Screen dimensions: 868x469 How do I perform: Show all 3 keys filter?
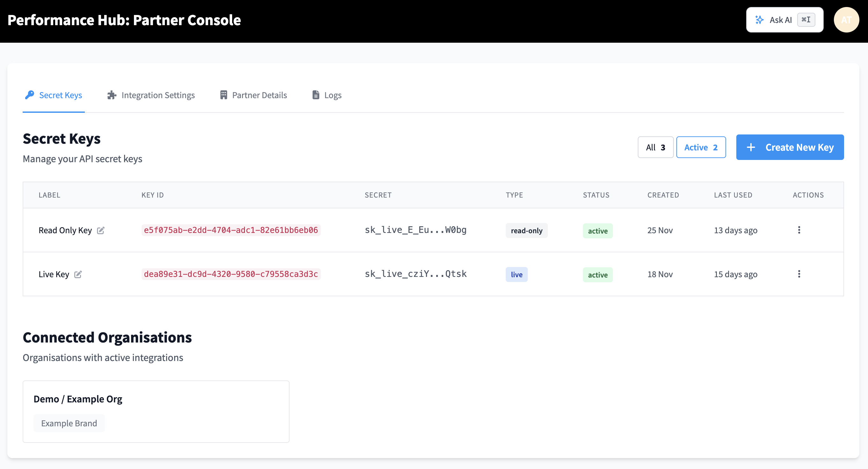tap(655, 147)
